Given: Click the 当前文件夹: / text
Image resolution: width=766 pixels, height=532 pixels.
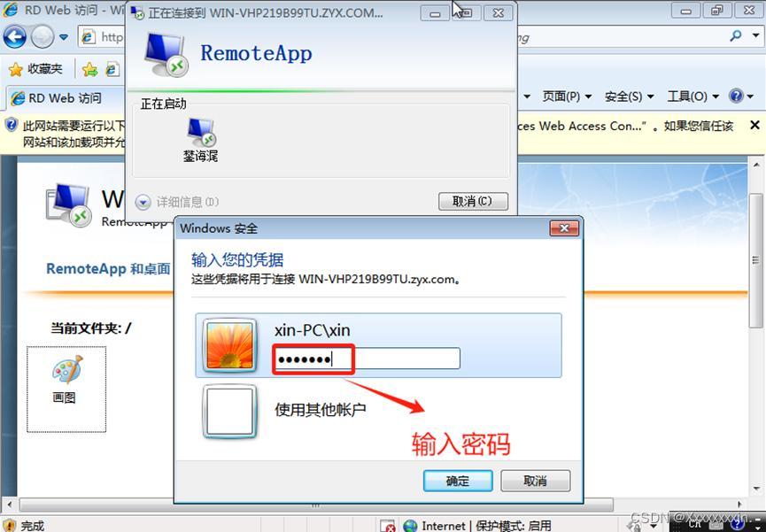Looking at the screenshot, I should pyautogui.click(x=91, y=328).
